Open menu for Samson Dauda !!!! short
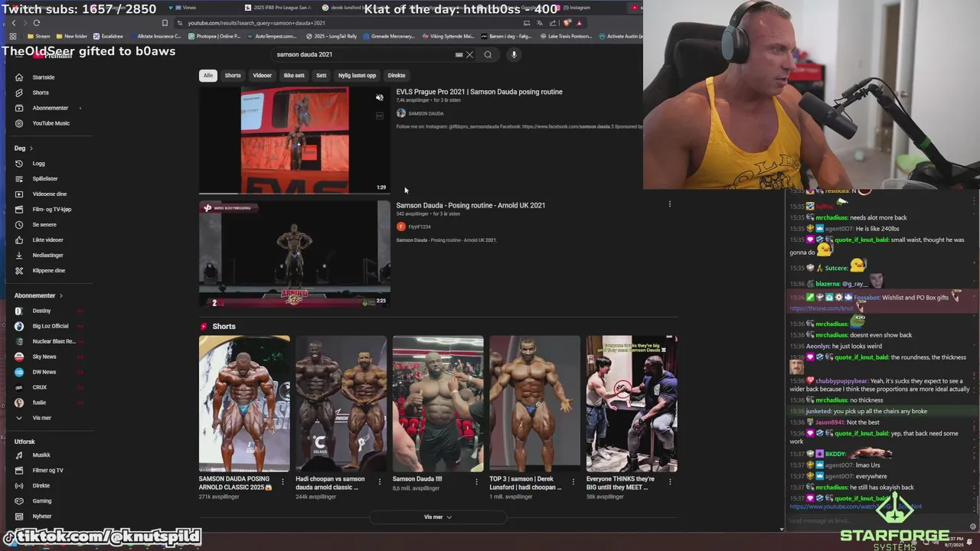 (476, 481)
